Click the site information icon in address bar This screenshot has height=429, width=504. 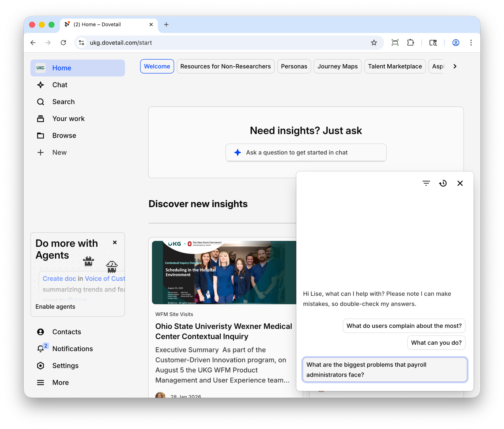[82, 43]
